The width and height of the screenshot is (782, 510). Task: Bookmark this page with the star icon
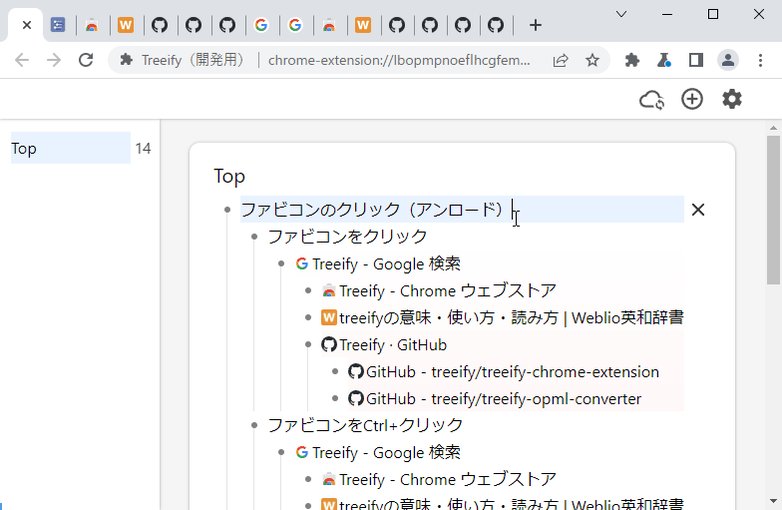tap(592, 60)
